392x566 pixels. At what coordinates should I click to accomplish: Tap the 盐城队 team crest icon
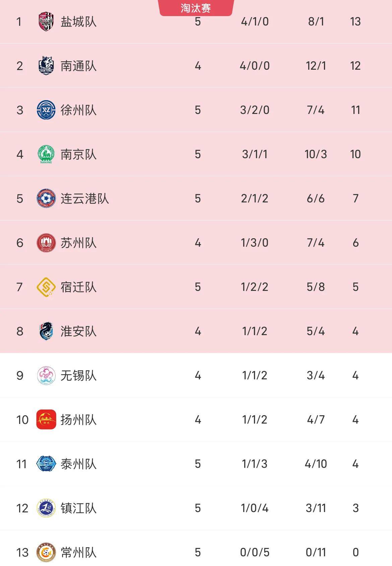[46, 22]
